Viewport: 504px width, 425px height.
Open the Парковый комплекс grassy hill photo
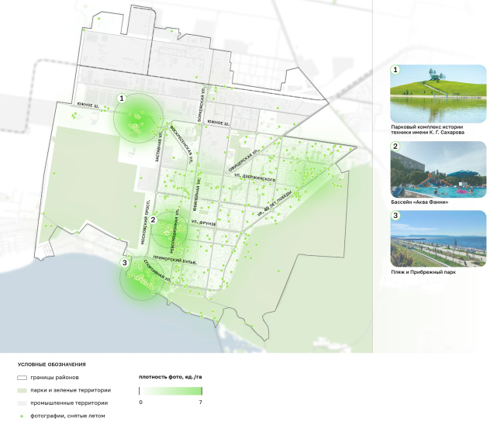point(439,92)
